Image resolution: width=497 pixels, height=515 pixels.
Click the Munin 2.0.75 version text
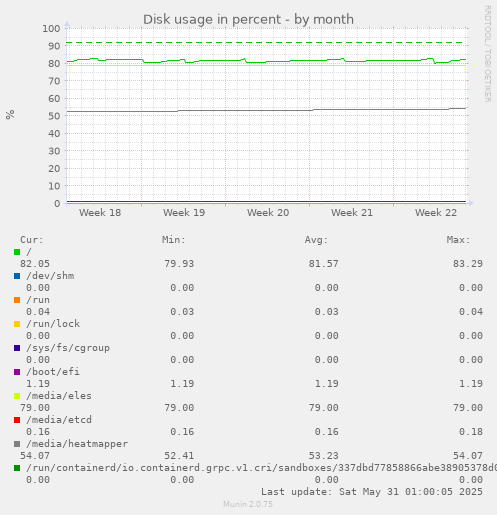click(x=248, y=504)
